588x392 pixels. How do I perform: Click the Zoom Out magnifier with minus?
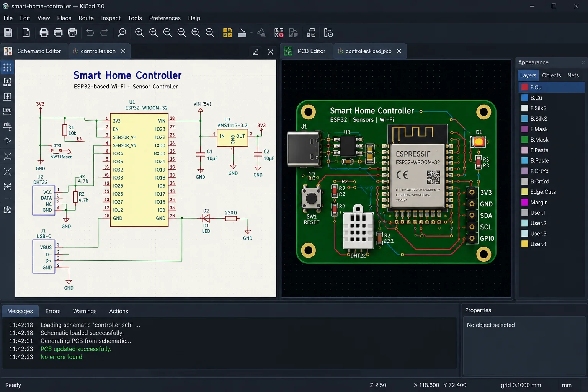139,33
